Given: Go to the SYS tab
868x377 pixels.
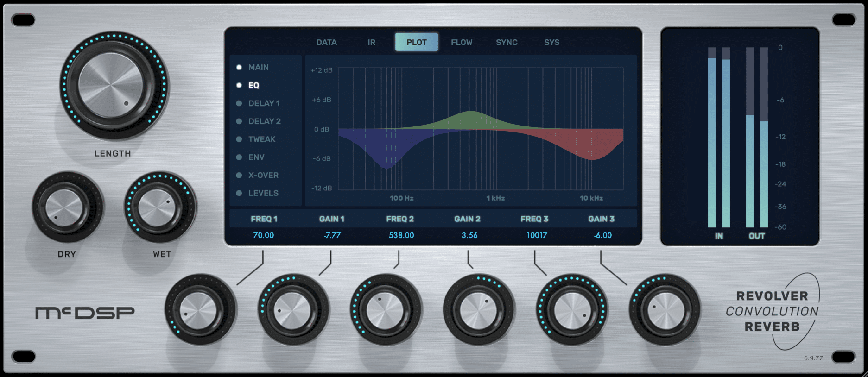Looking at the screenshot, I should click(x=551, y=42).
